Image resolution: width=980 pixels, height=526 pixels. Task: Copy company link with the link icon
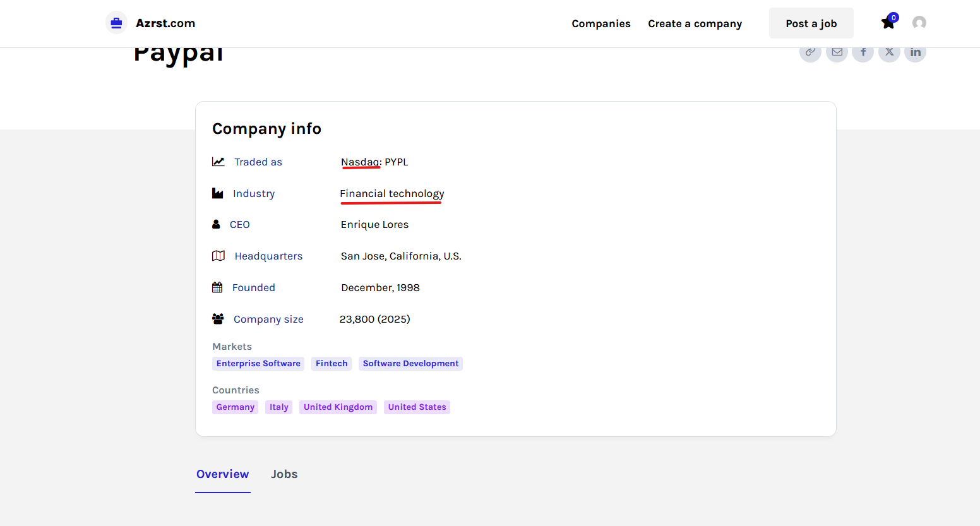[x=810, y=52]
